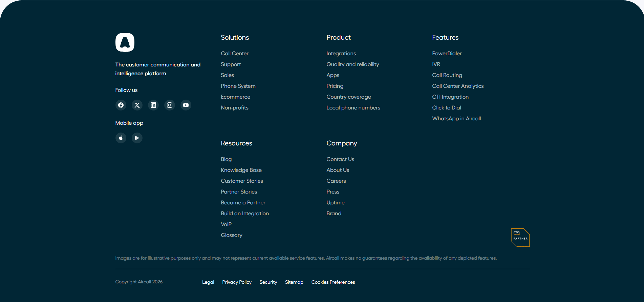Go to the Call Routing feature
Image resolution: width=644 pixels, height=302 pixels.
click(447, 75)
